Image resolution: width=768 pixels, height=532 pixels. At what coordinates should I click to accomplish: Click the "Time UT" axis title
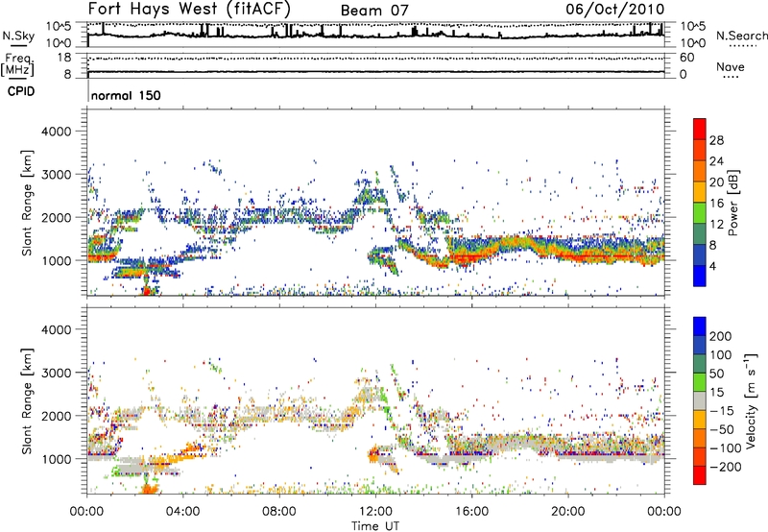375,526
